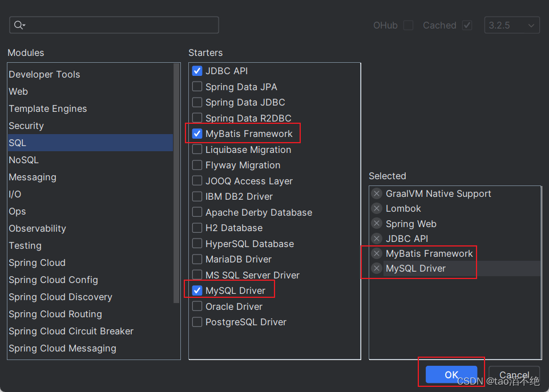549x392 pixels.
Task: Tick the IBM DB2 Driver checkbox
Action: pyautogui.click(x=197, y=196)
